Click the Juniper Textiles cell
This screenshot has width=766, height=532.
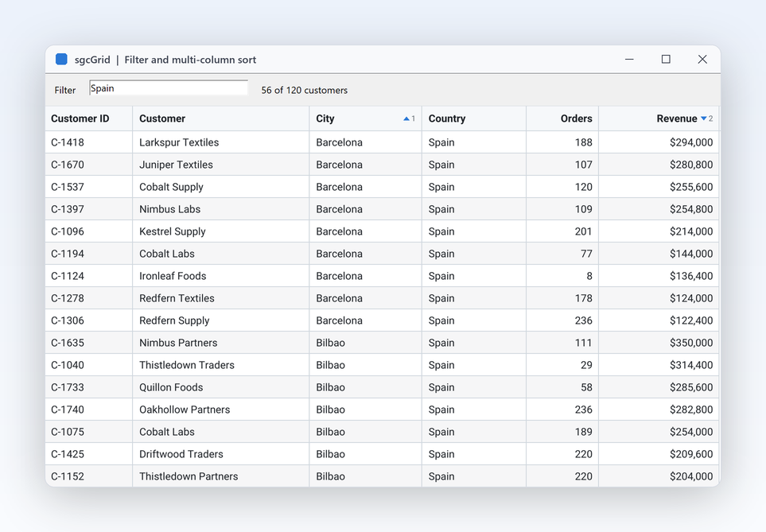(x=221, y=165)
